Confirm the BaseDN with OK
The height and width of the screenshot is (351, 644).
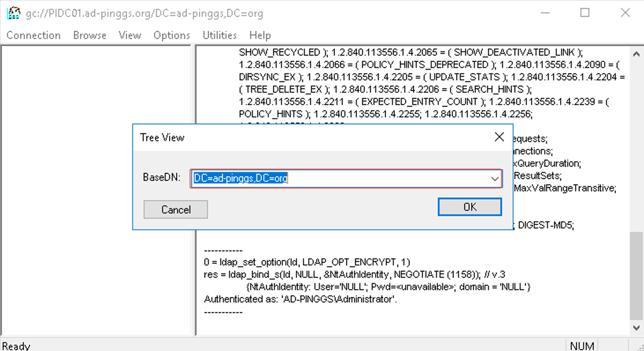click(x=470, y=207)
